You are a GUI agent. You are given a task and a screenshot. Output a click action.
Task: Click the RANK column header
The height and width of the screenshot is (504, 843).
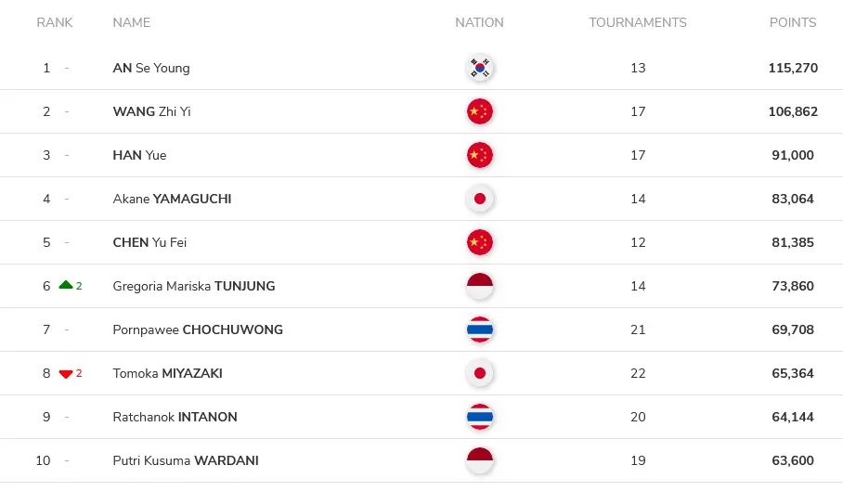click(54, 22)
